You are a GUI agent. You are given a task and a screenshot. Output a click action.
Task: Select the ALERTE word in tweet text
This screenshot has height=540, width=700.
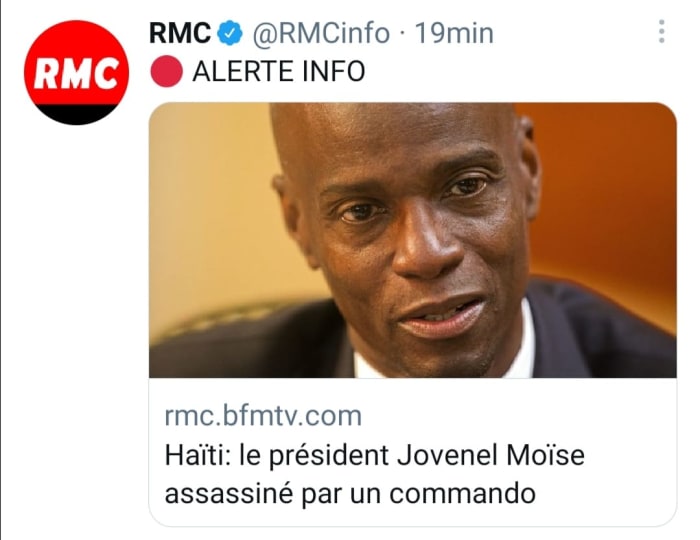point(242,71)
